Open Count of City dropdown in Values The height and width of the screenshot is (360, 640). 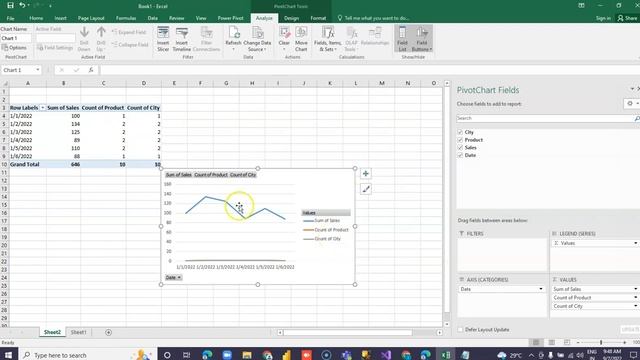tap(636, 306)
